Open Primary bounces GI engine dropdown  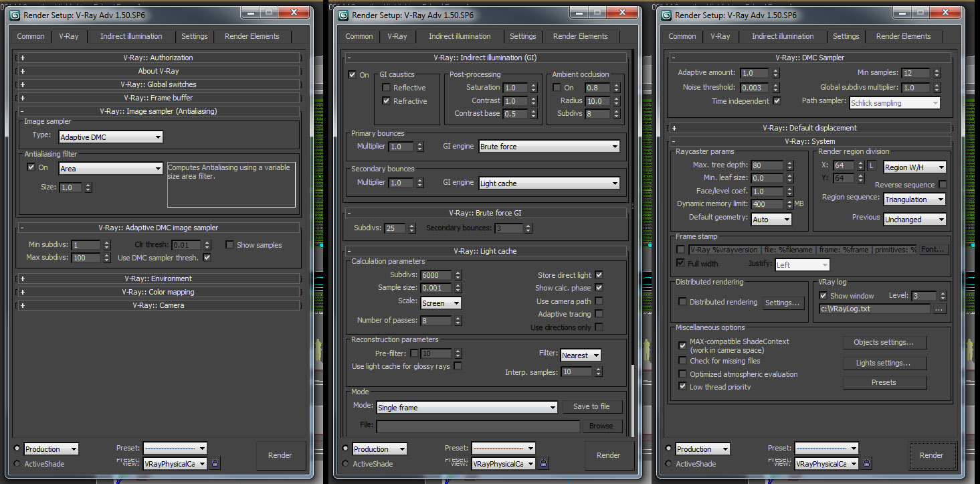click(x=549, y=147)
